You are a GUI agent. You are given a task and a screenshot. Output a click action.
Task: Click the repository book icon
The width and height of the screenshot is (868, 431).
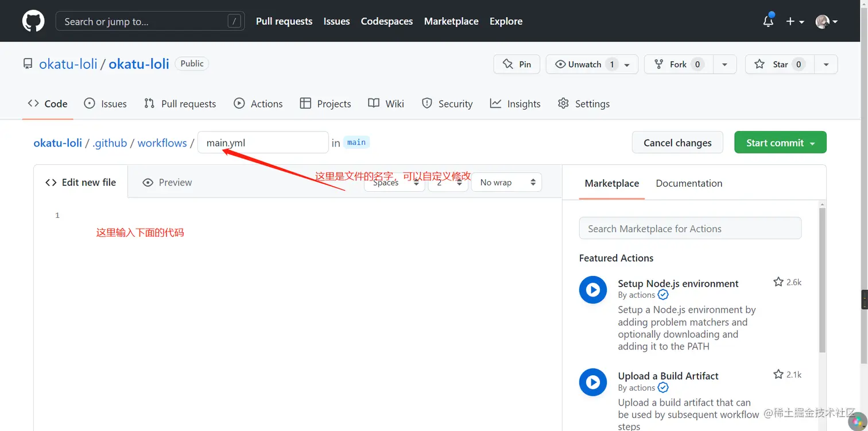point(28,64)
